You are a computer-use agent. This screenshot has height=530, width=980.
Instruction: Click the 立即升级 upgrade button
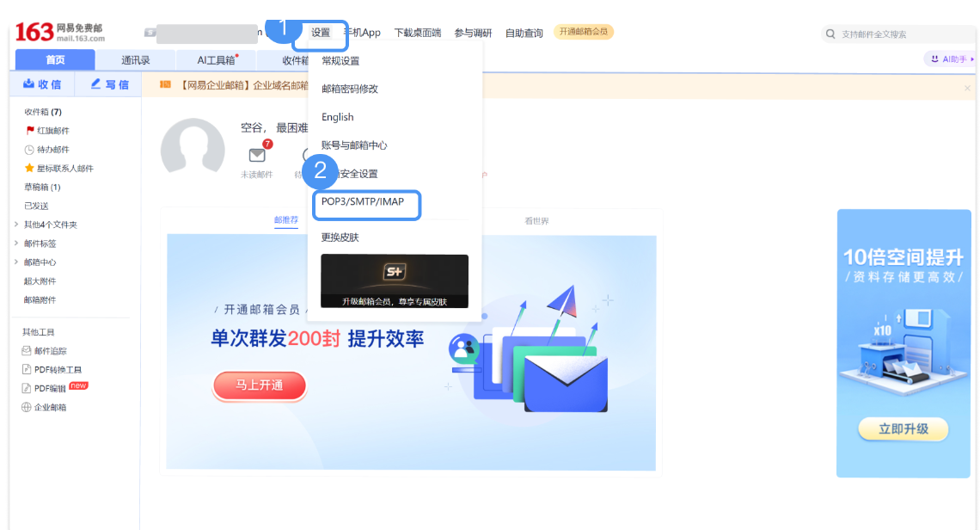point(903,428)
